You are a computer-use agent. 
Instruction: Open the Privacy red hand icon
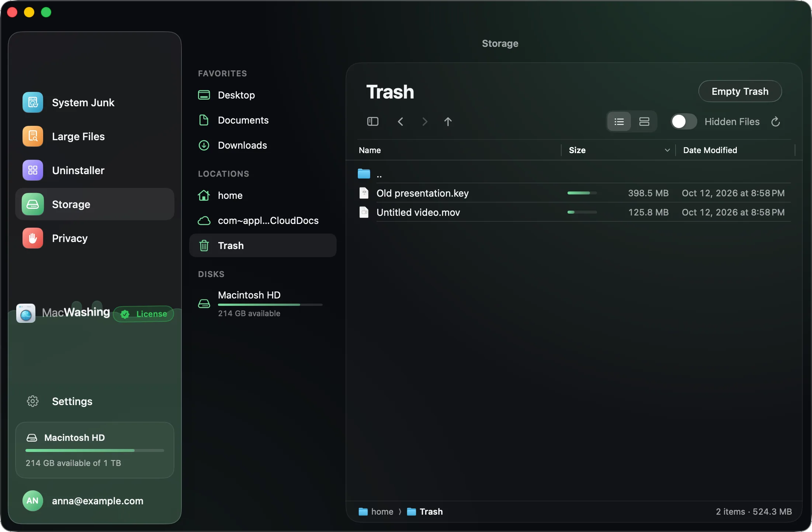coord(32,238)
